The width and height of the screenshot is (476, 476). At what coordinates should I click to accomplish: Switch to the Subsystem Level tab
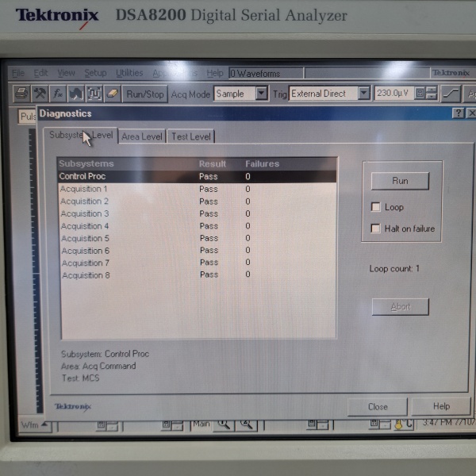click(80, 135)
